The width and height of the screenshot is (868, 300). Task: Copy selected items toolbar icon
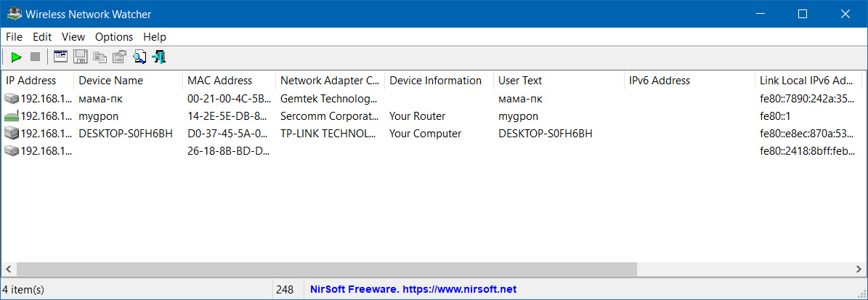point(100,57)
